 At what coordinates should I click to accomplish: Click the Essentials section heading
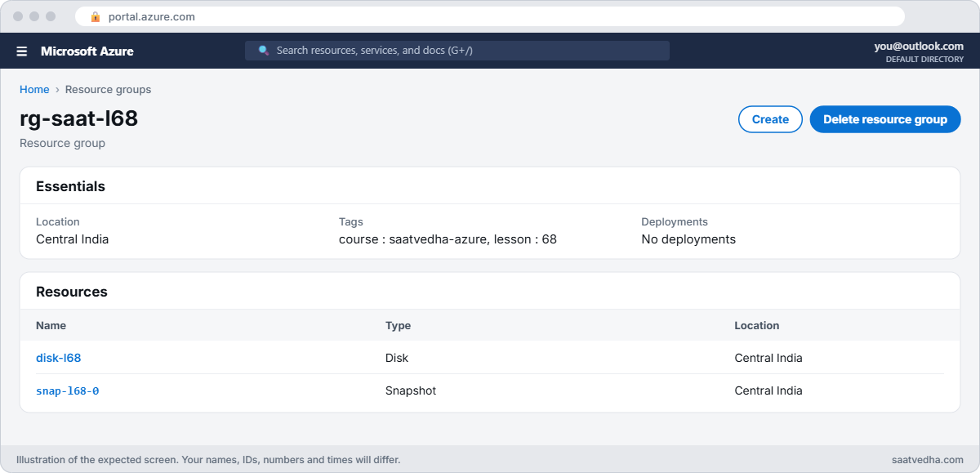point(70,186)
